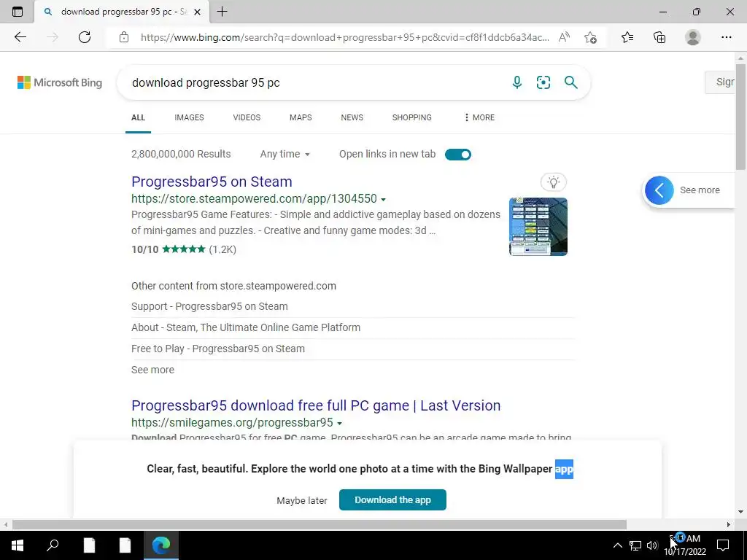
Task: Open Free to Play - Progressbar95 link
Action: (218, 349)
